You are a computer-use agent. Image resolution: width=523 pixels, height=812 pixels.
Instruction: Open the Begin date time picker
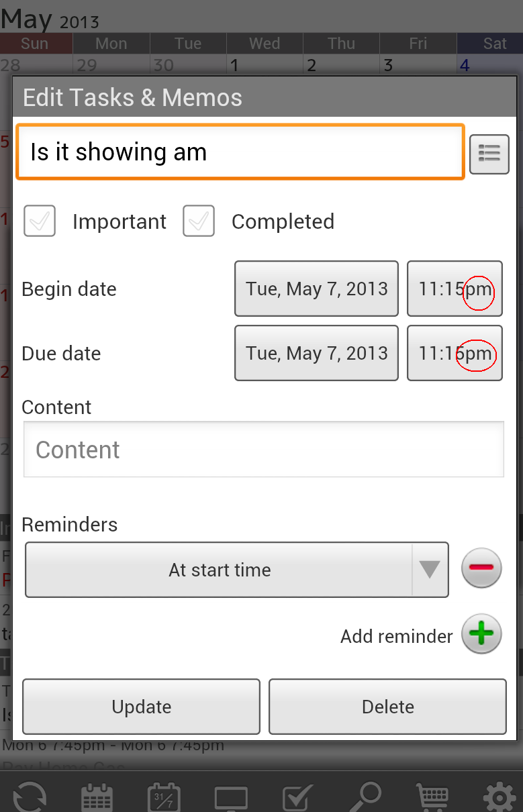click(x=455, y=289)
